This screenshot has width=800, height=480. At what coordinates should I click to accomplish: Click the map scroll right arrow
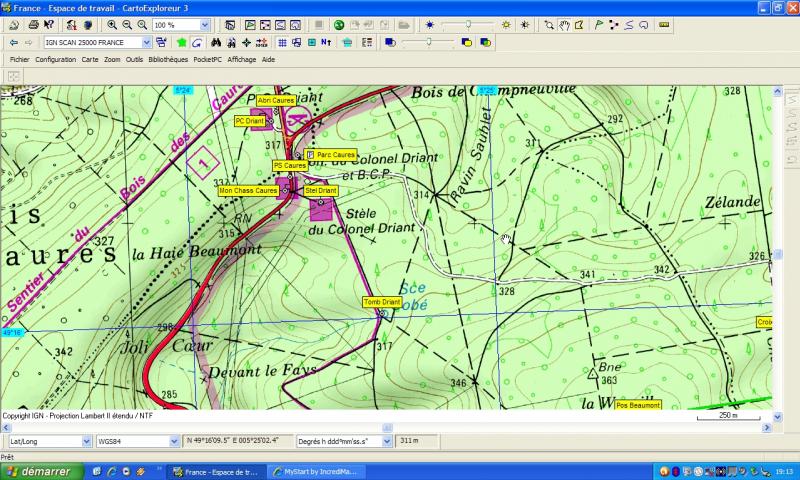point(767,427)
